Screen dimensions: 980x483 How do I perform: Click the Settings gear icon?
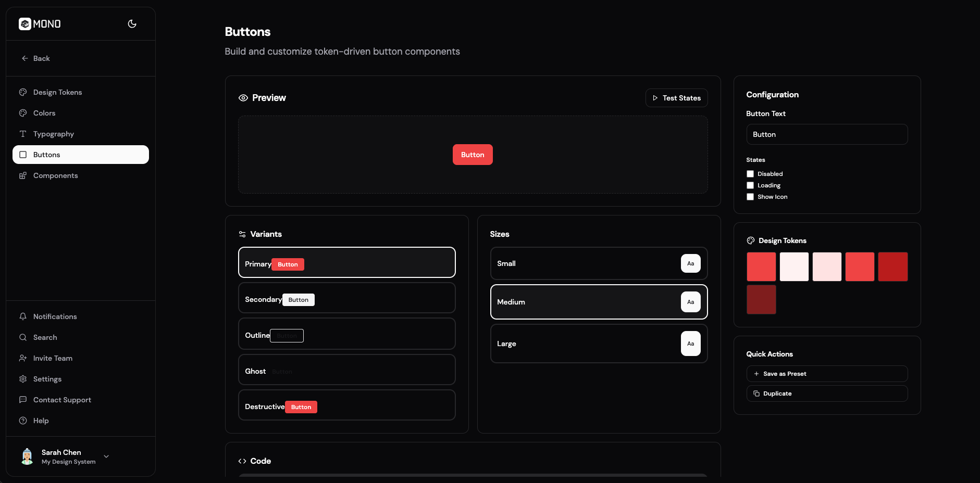coord(23,379)
